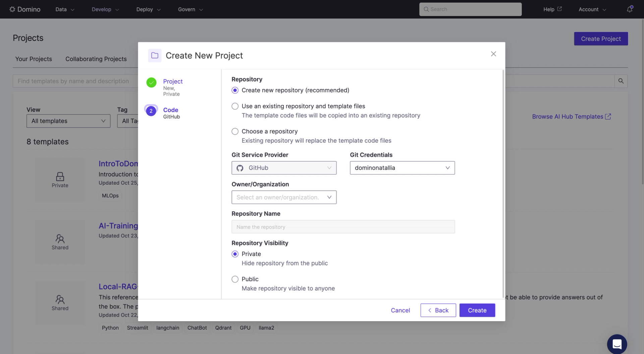Click the 'Projects' page heading
644x354 pixels.
(x=28, y=38)
